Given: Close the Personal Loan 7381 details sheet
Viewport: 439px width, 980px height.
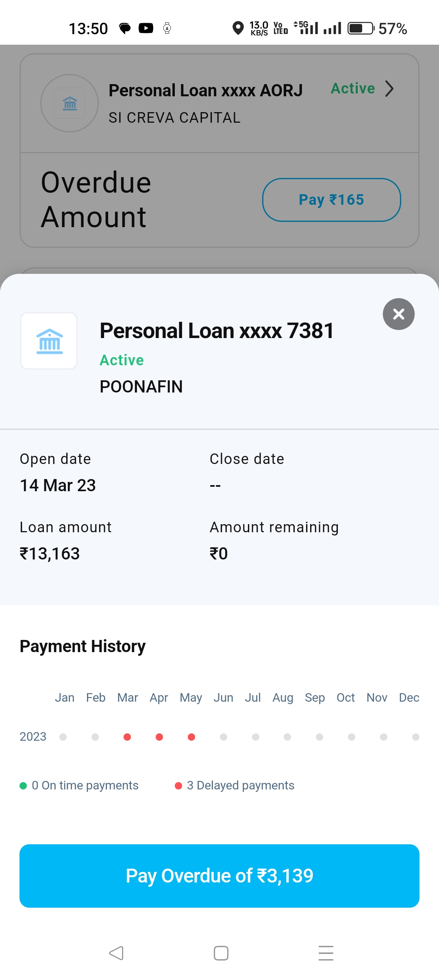Looking at the screenshot, I should (x=398, y=314).
